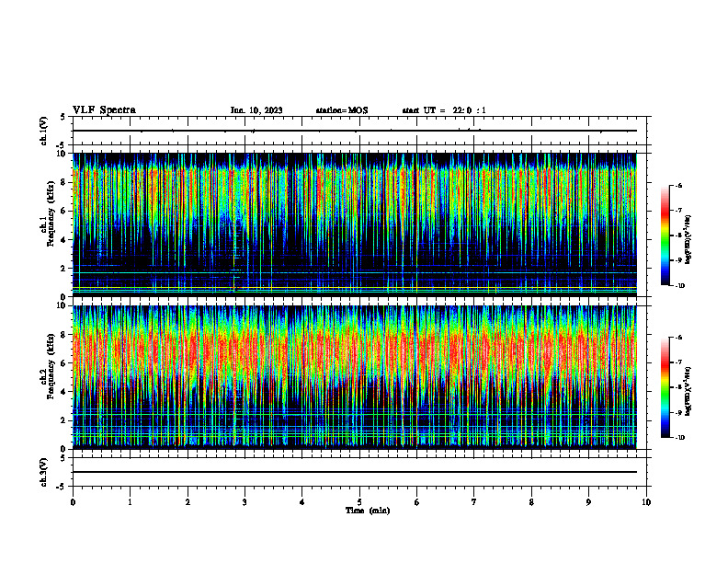Click the ch.1 color bar's log(PSD) label

click(x=688, y=240)
